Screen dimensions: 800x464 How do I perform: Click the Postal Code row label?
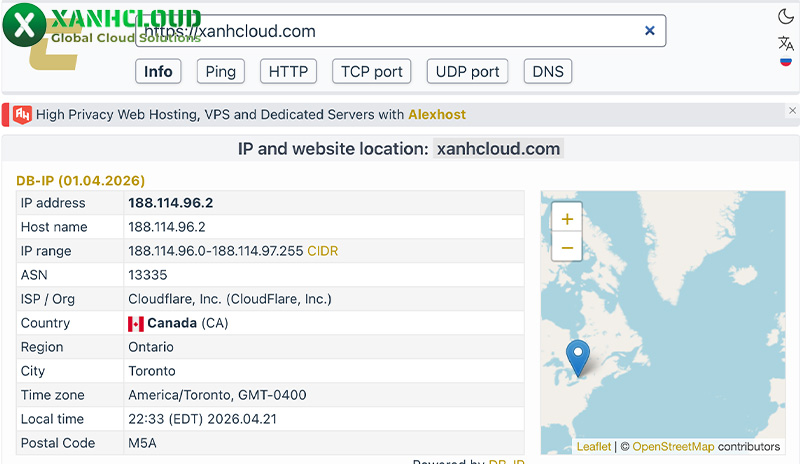coord(58,443)
